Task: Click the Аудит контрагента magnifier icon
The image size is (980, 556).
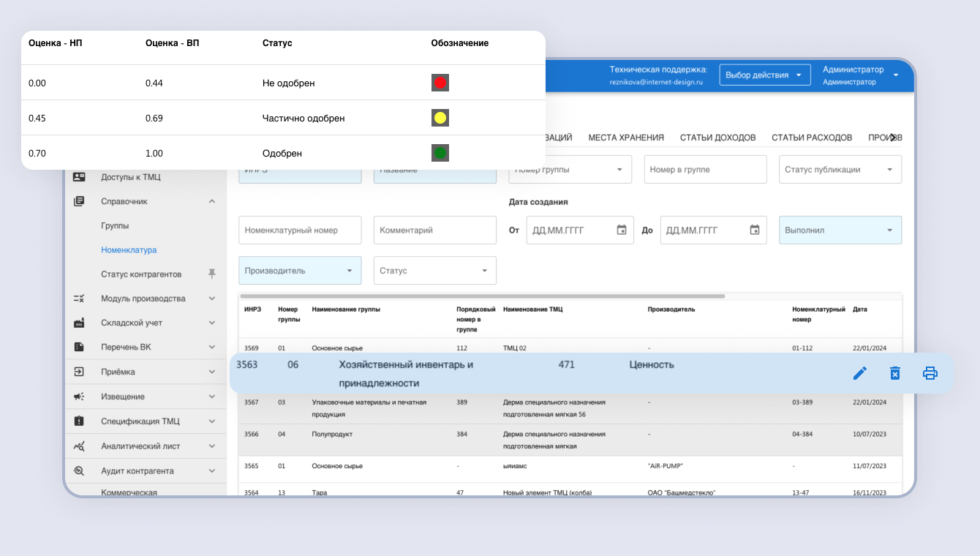Action: tap(79, 471)
